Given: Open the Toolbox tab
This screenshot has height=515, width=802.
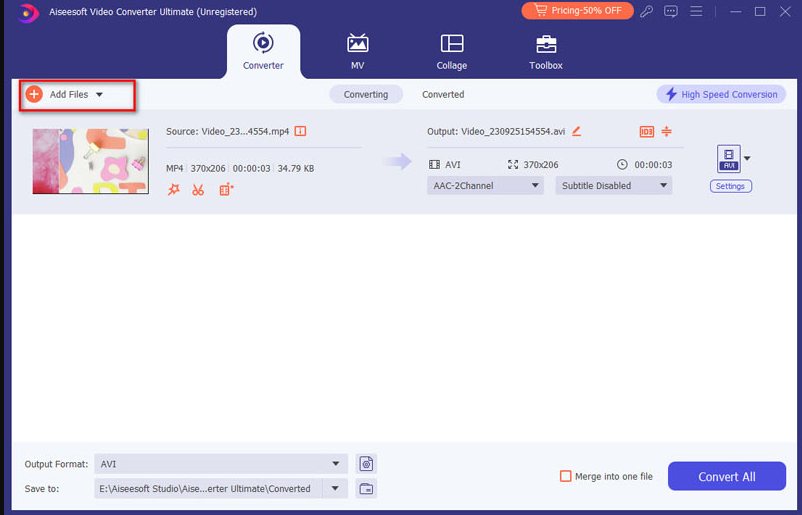Looking at the screenshot, I should pyautogui.click(x=546, y=51).
